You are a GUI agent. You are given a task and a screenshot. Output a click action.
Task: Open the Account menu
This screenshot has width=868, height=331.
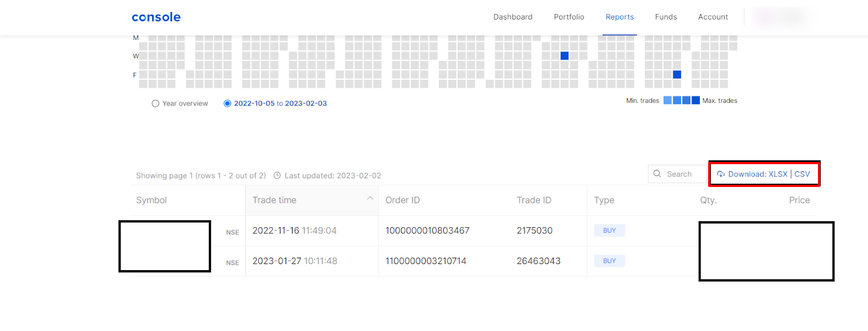click(x=712, y=17)
